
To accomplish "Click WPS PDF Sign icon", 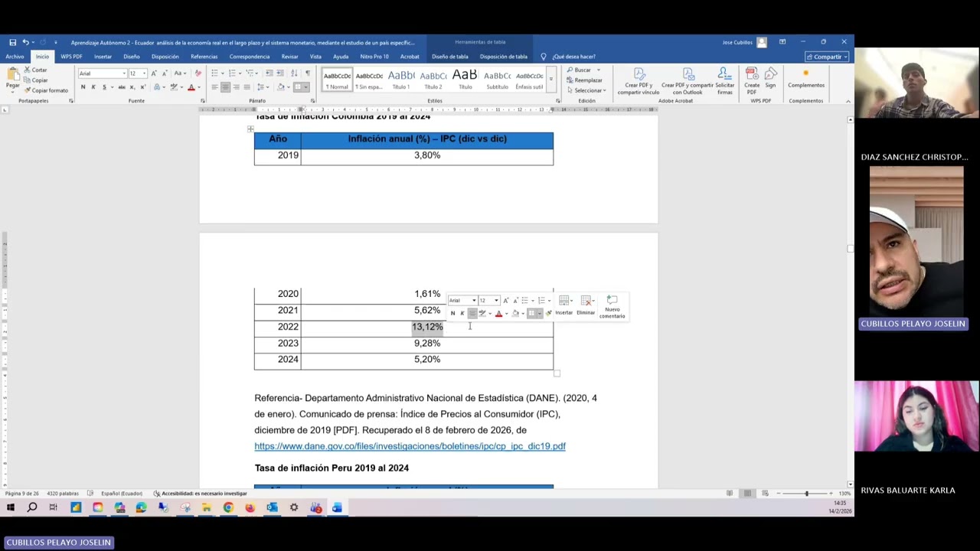I will (x=770, y=78).
